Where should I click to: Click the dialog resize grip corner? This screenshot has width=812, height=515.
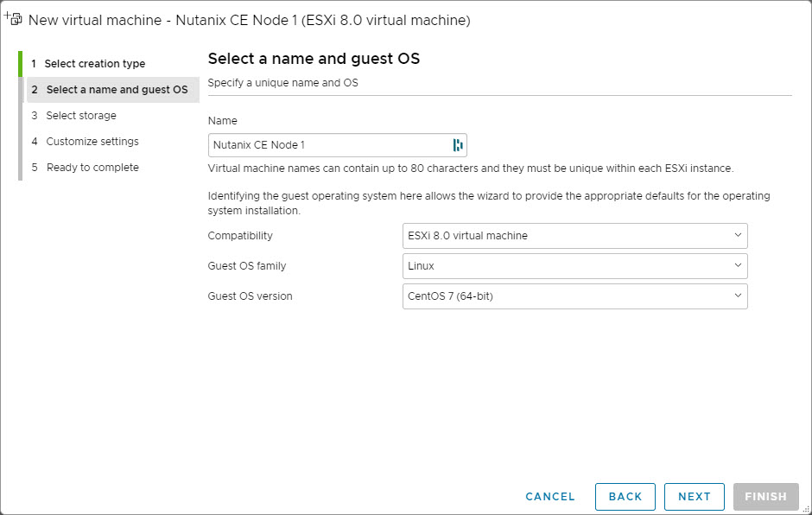(806, 509)
